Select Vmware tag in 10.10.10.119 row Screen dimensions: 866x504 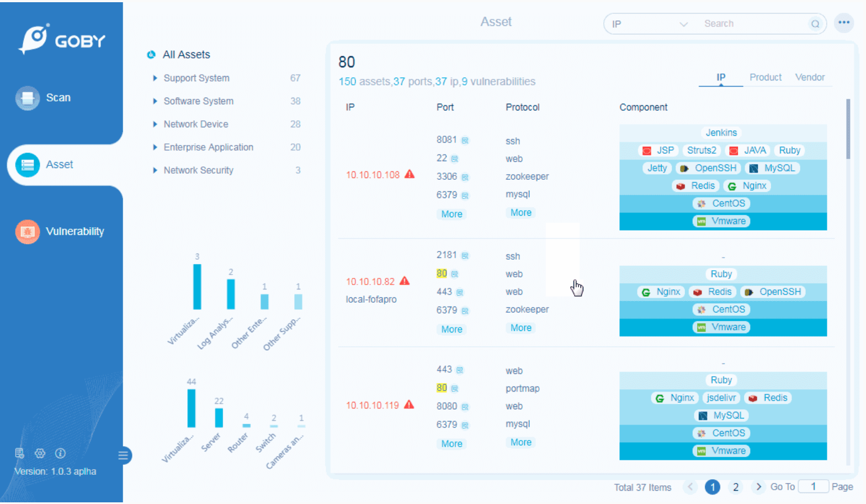722,451
